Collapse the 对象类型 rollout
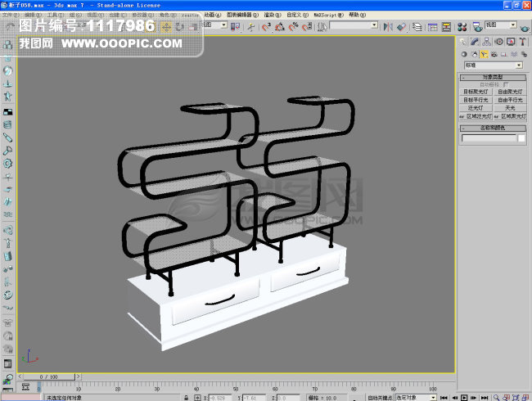This screenshot has height=401, width=532. 493,77
